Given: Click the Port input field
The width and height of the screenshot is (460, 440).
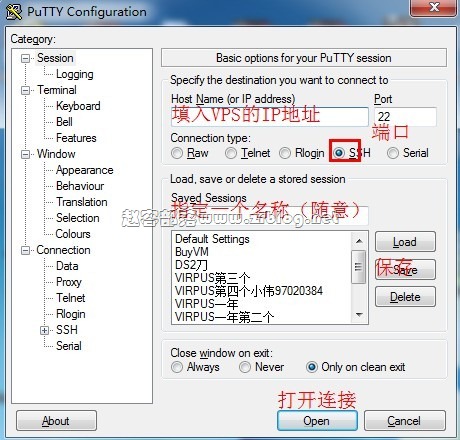Looking at the screenshot, I should point(405,117).
